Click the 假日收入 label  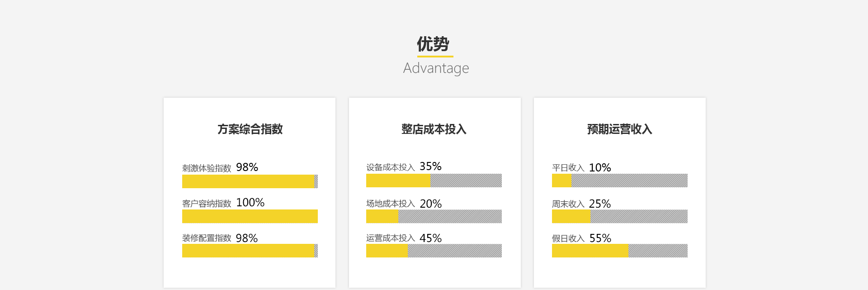(568, 238)
